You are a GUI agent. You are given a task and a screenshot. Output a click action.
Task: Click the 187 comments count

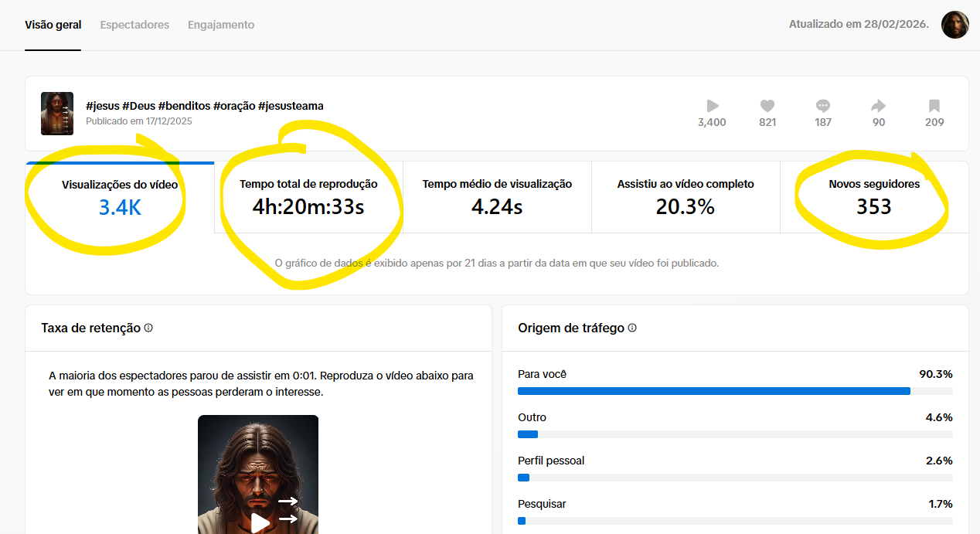(823, 122)
